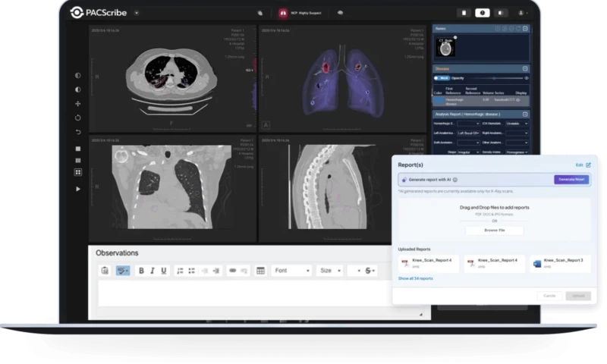The width and height of the screenshot is (607, 364).
Task: Insert a table in Observations
Action: coord(260,271)
